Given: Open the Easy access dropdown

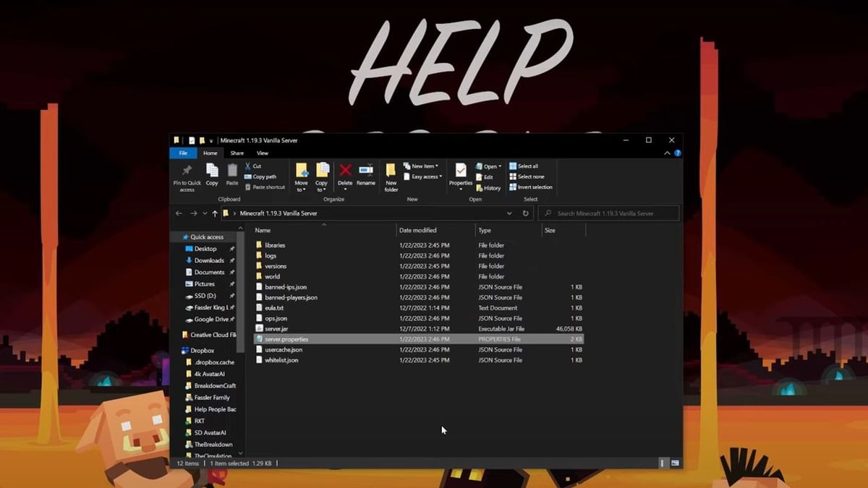Looking at the screenshot, I should click(426, 176).
